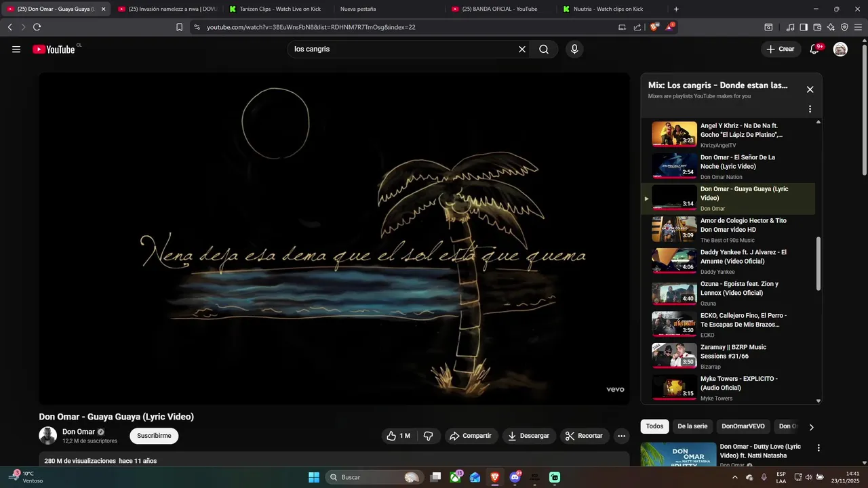
Task: Click the Descargar button
Action: [x=529, y=436]
